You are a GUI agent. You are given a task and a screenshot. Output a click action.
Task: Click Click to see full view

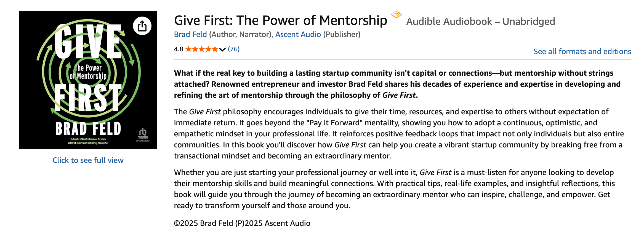(x=88, y=160)
